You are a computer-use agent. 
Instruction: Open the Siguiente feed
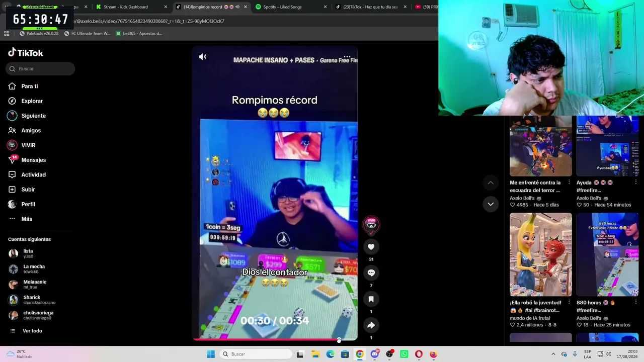point(27,116)
